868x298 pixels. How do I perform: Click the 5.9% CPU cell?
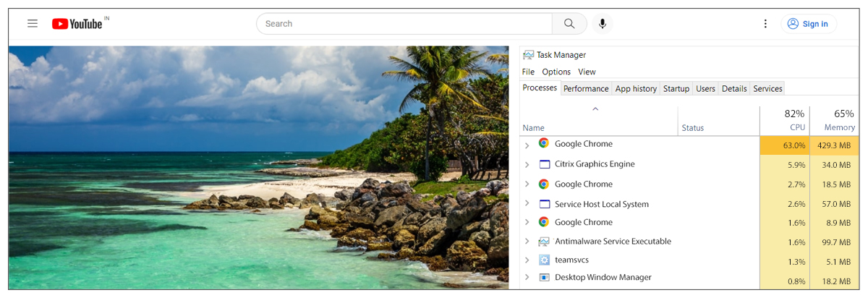pyautogui.click(x=784, y=165)
